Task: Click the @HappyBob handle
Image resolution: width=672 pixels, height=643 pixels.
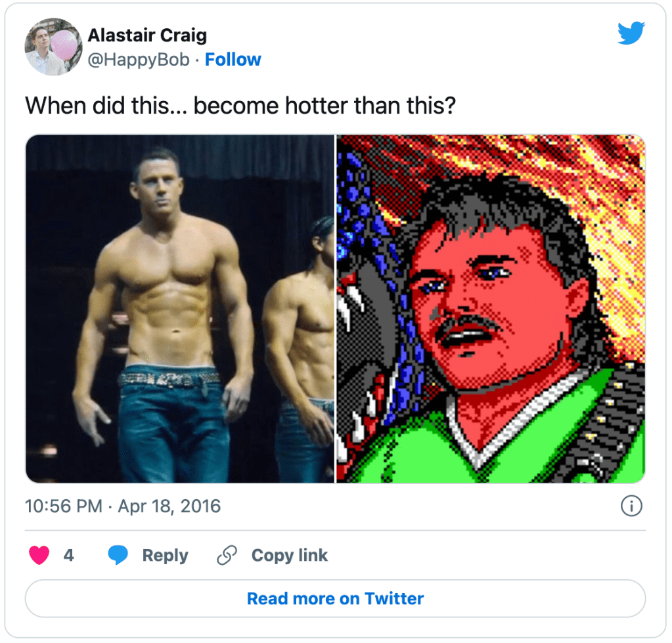Action: click(139, 60)
